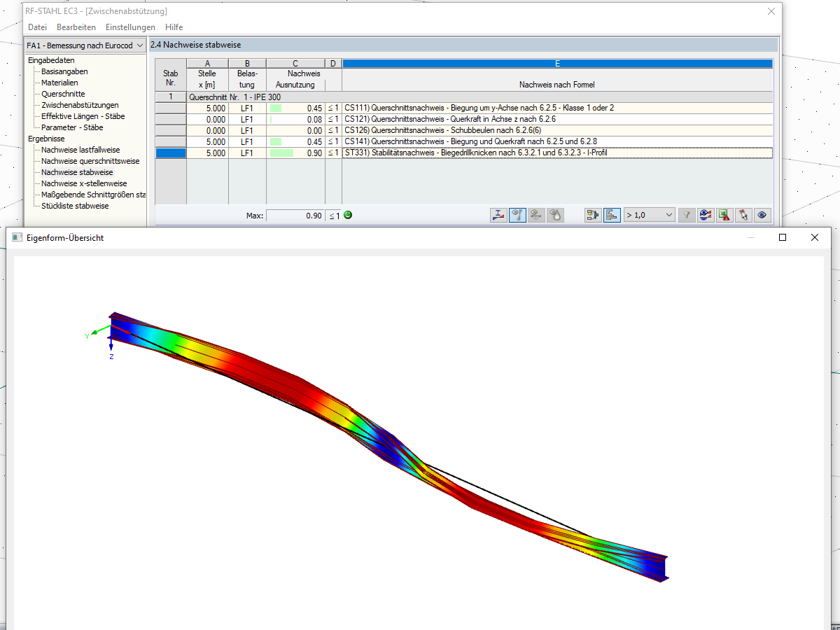The image size is (840, 630).
Task: Maximize the Eigenform-Übersicht window
Action: click(x=783, y=237)
